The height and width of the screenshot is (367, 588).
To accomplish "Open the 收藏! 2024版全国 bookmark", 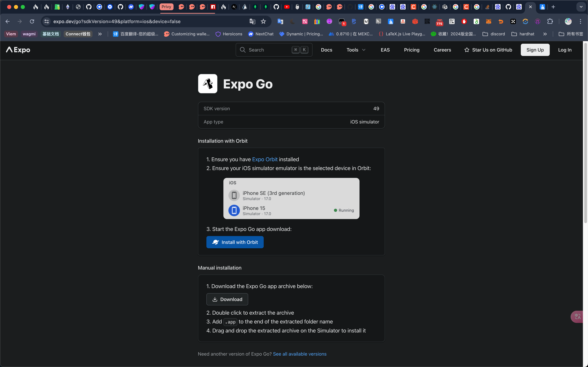I will click(x=453, y=34).
